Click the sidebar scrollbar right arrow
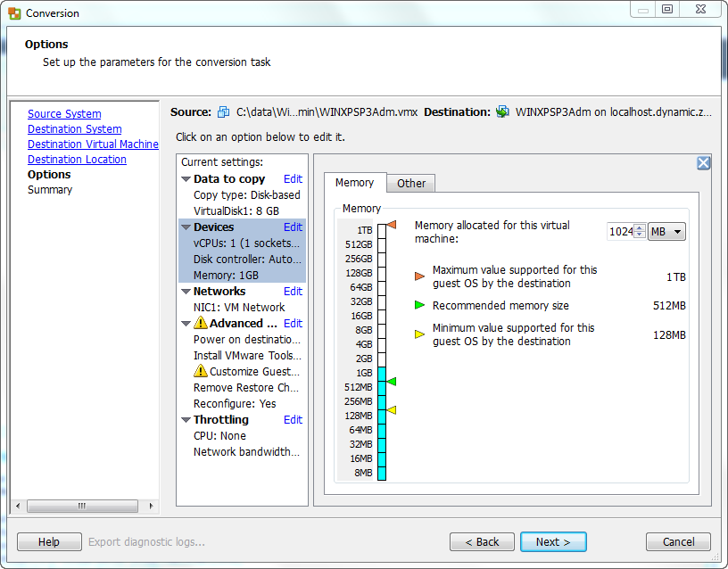Screen dimensions: 728x569 tap(151, 506)
